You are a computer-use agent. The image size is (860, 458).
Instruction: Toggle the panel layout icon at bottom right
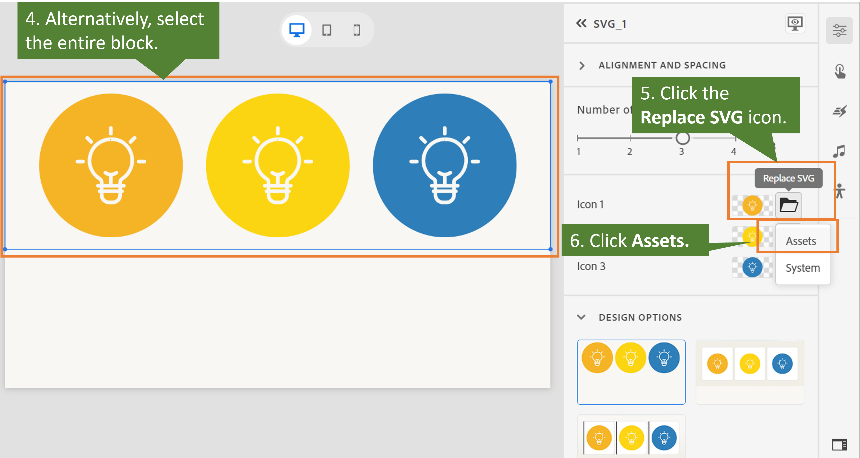point(839,443)
